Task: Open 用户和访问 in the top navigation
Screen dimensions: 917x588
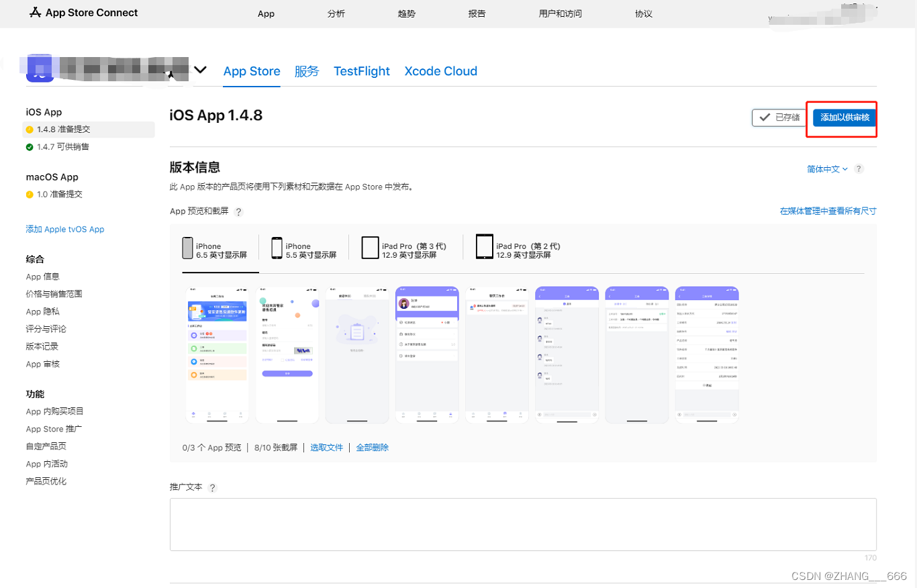Action: pyautogui.click(x=561, y=13)
